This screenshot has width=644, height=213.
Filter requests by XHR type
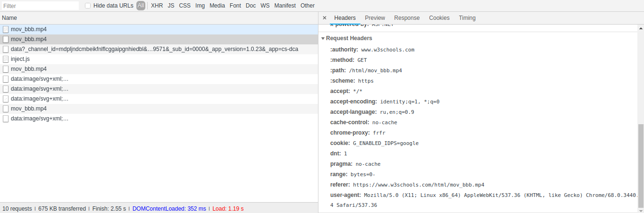[x=157, y=6]
